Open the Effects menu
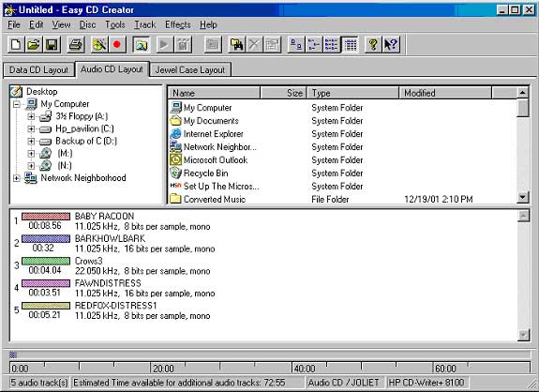This screenshot has height=392, width=539. pos(178,24)
